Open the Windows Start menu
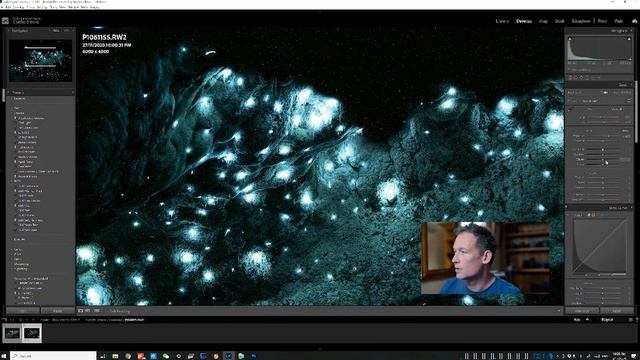The height and width of the screenshot is (360, 640). tap(4, 356)
